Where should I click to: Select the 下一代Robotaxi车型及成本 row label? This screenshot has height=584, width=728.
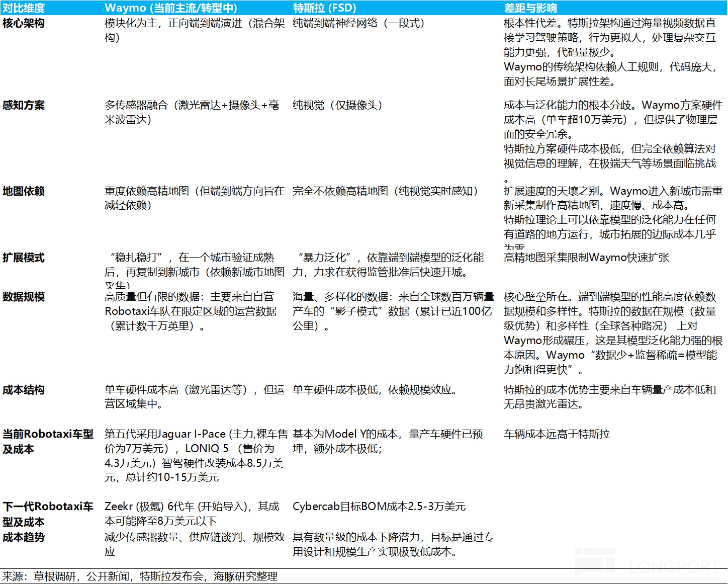[x=48, y=514]
